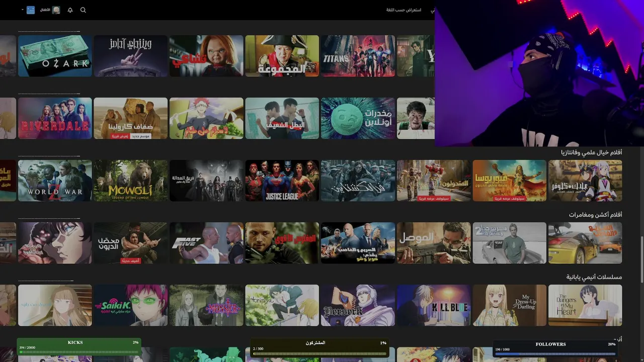Screen dimensions: 644x362
Task: Open the Japanese anime series (مسلسلات أنيمي يابانية) row heading
Action: 594,277
